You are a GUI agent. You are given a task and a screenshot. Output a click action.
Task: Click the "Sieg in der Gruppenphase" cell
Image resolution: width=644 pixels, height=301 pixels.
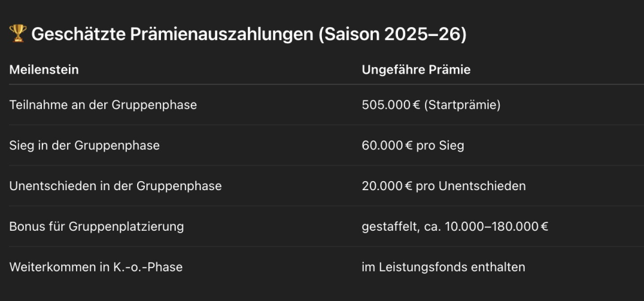[x=84, y=145]
